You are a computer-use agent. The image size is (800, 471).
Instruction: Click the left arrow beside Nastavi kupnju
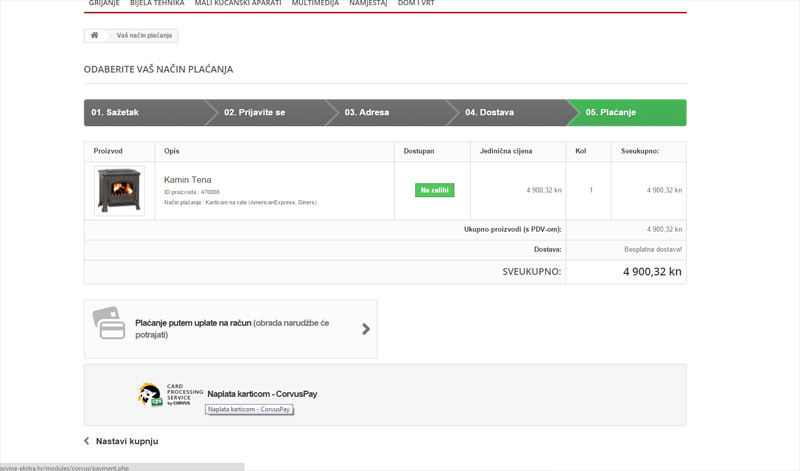(x=87, y=441)
